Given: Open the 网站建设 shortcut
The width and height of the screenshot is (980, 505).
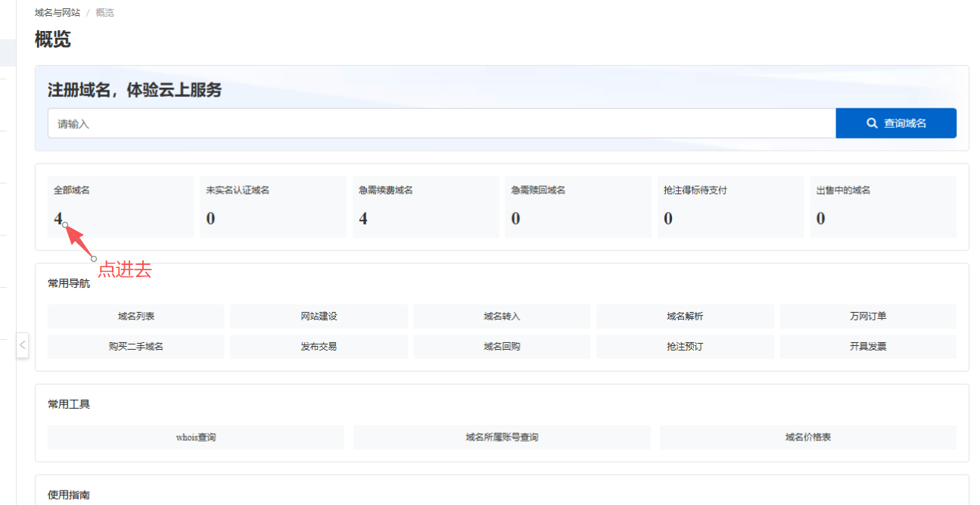Looking at the screenshot, I should tap(319, 316).
